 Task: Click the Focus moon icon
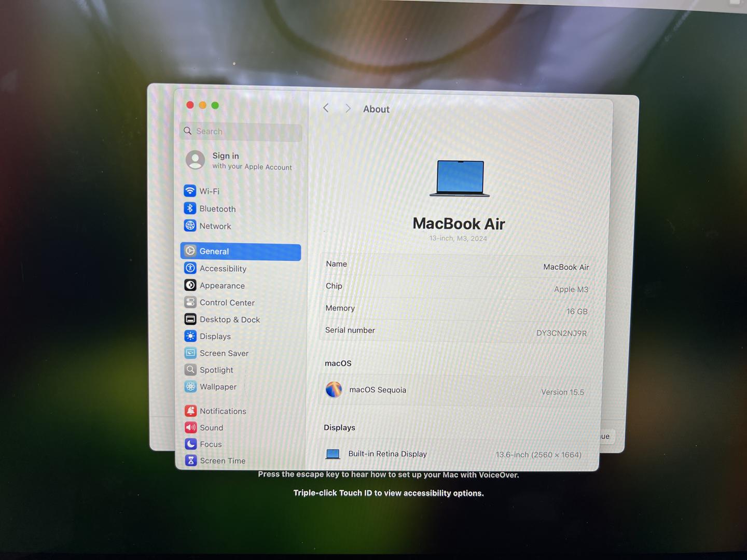(191, 444)
